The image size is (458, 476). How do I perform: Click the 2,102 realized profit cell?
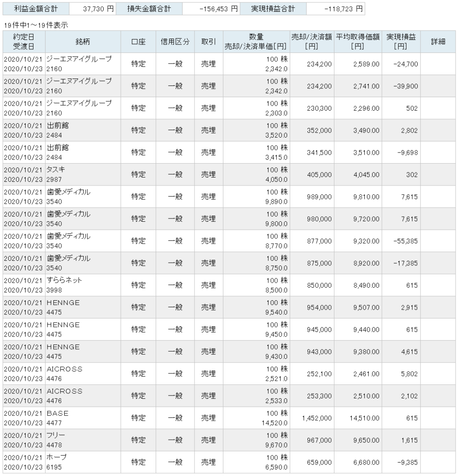pos(401,397)
